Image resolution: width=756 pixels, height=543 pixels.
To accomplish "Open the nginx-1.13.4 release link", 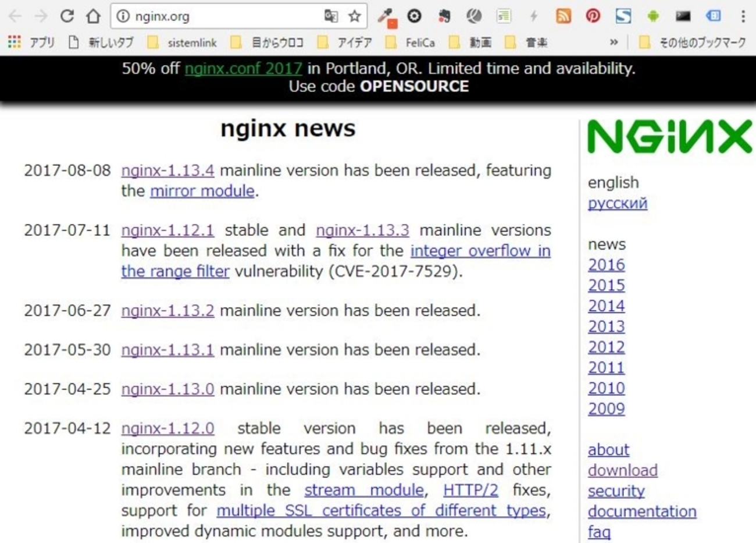I will tap(167, 170).
